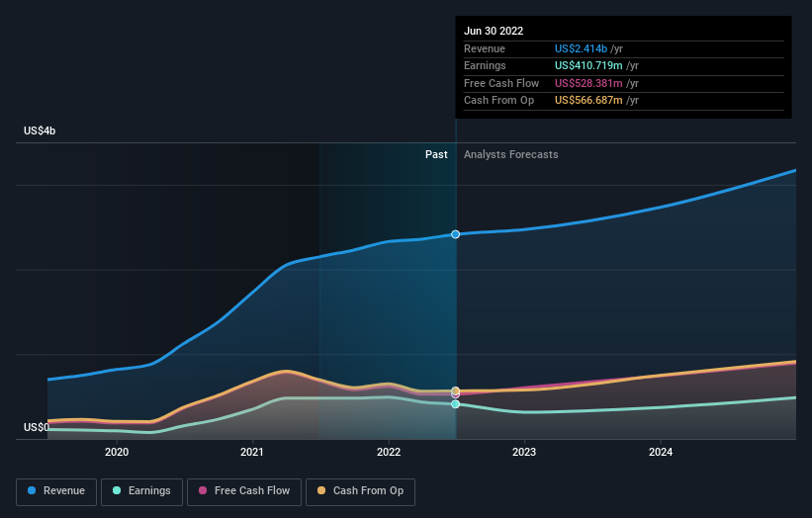The height and width of the screenshot is (518, 812).
Task: Click the Cash From Op row label in tooltip
Action: click(498, 101)
